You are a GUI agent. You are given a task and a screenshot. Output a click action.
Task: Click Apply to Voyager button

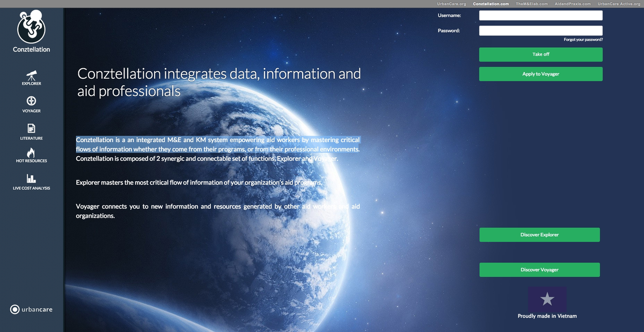click(540, 74)
